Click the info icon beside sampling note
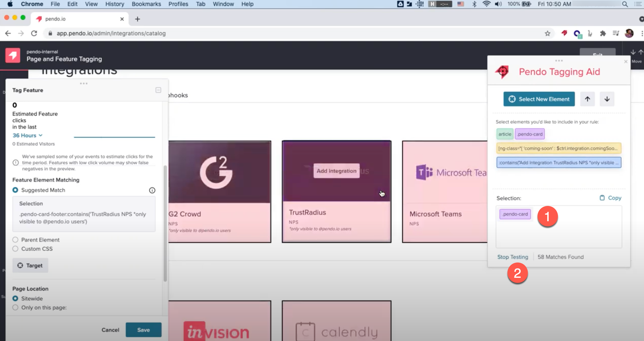The height and width of the screenshot is (341, 644). pos(16,163)
